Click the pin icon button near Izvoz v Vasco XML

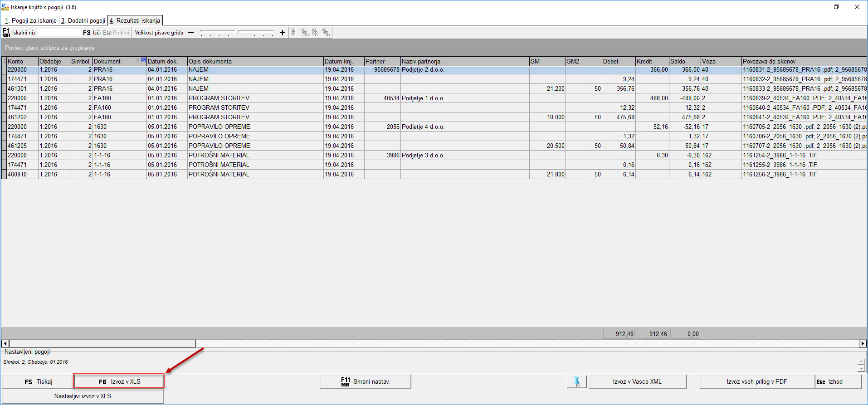click(x=577, y=381)
